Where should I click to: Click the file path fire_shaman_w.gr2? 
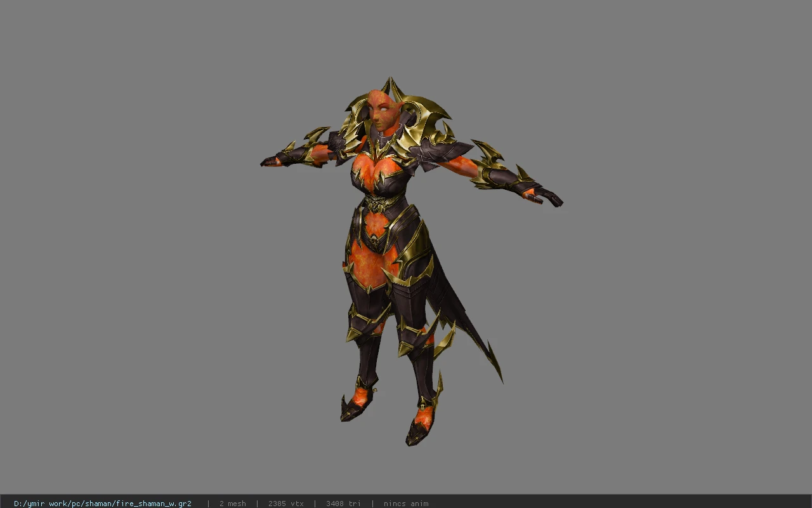pos(103,504)
